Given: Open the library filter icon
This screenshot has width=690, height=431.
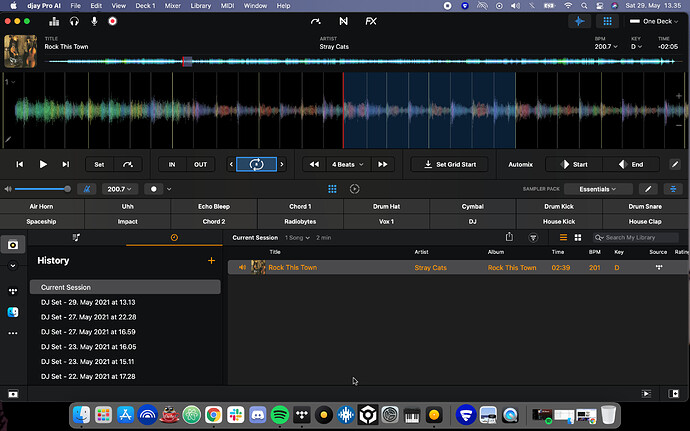Looking at the screenshot, I should [x=533, y=238].
